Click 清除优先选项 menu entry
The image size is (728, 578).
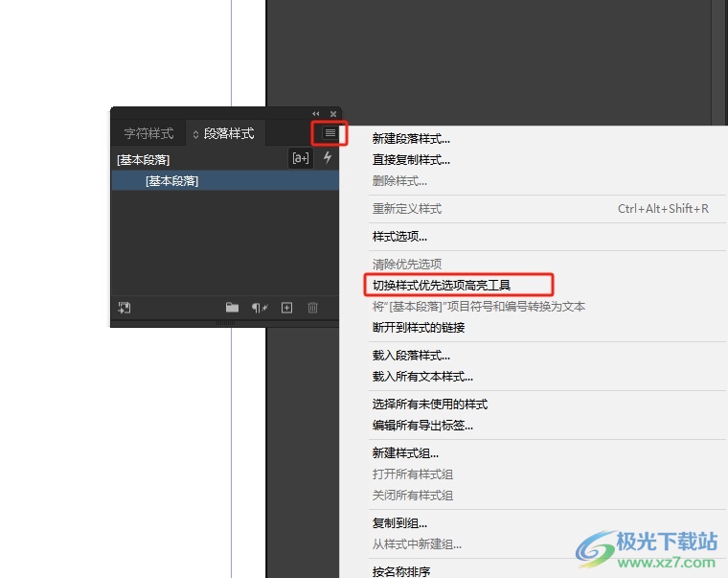coord(407,265)
